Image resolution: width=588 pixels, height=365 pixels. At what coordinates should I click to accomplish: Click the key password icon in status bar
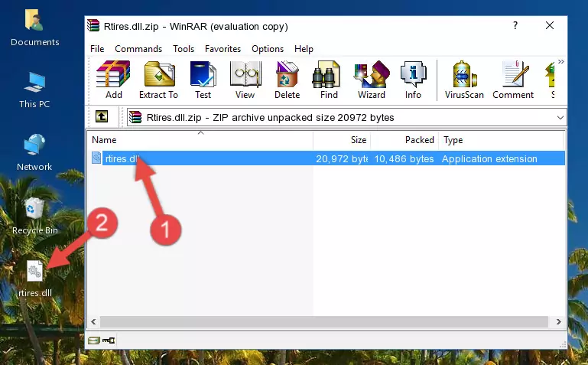pos(109,341)
